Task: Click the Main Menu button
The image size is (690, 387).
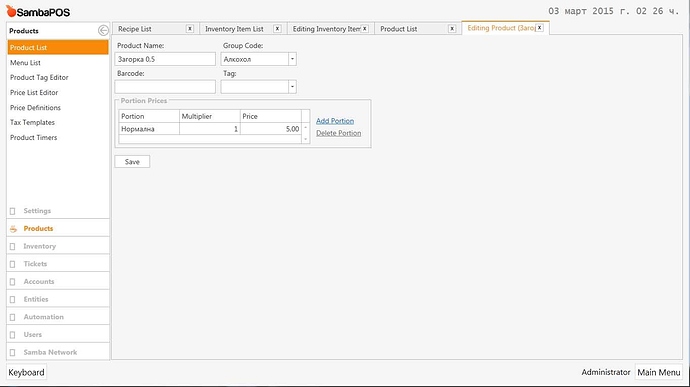Action: pyautogui.click(x=659, y=372)
